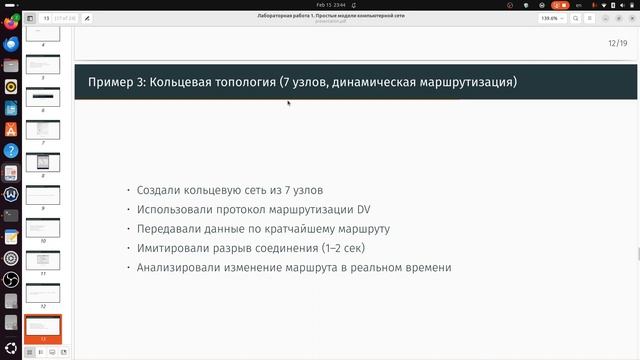Switch sidebar to bookmarks view

(x=64, y=352)
